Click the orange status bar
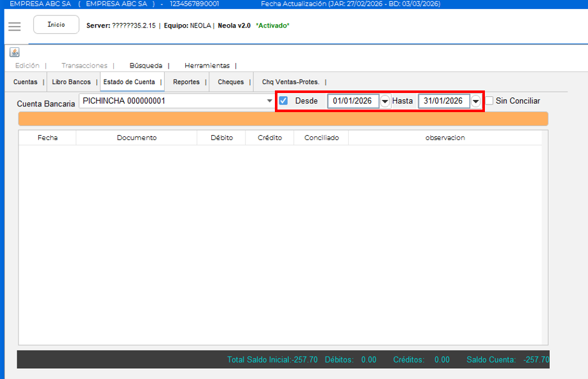588x379 pixels. pos(283,118)
